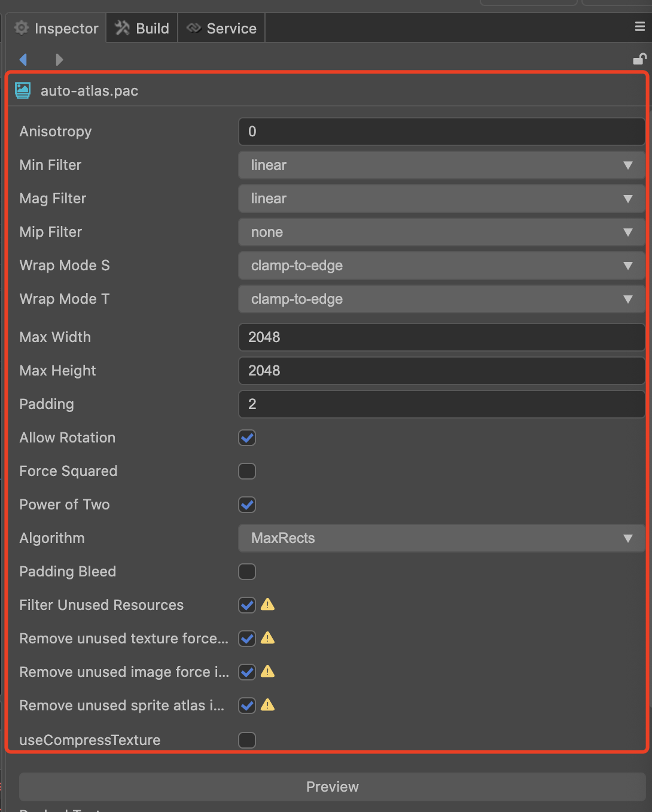Toggle the inspector lock icon
Image resolution: width=652 pixels, height=812 pixels.
tap(639, 59)
